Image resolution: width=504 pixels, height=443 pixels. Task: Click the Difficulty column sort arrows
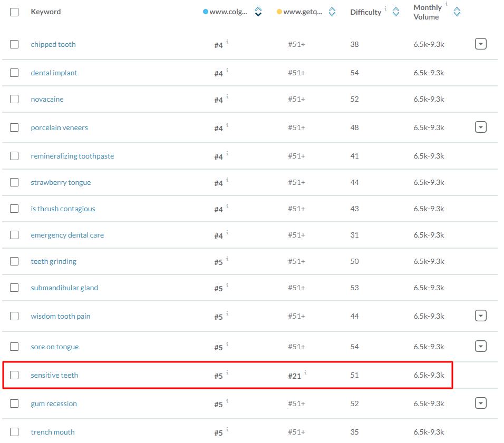coord(396,12)
